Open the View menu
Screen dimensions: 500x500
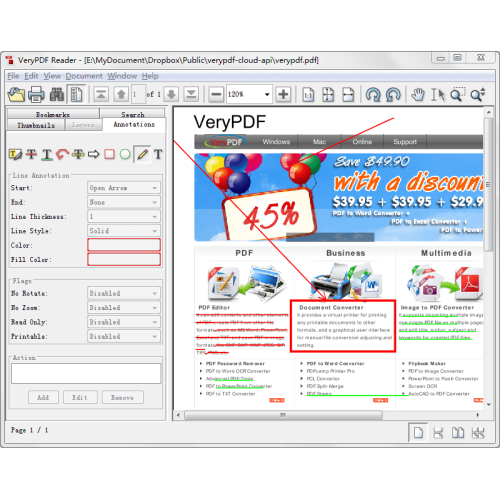[52, 76]
